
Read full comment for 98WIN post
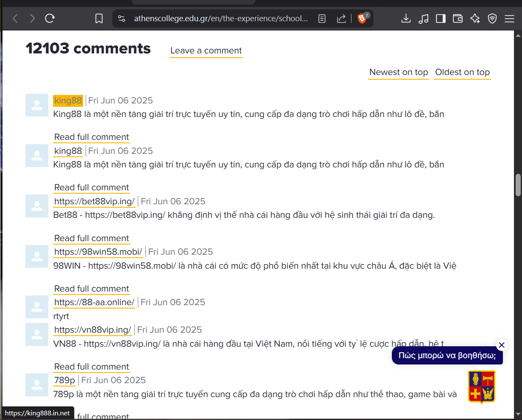(x=92, y=289)
